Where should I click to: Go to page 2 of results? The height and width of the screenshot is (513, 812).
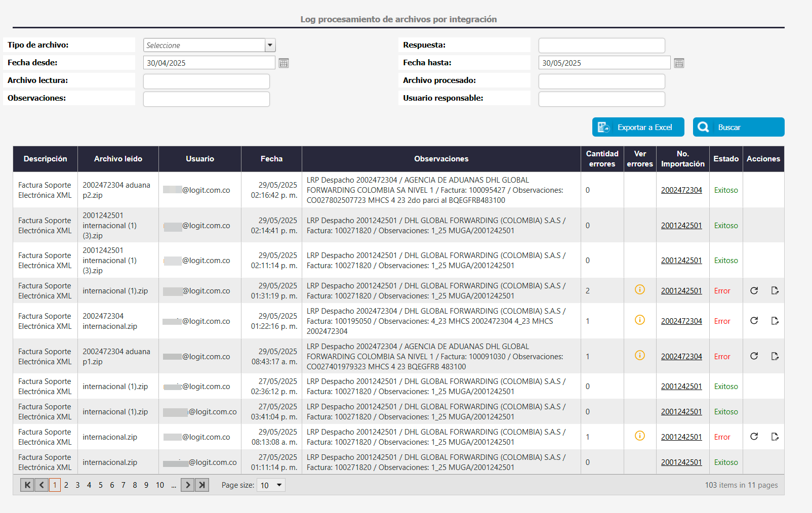click(66, 485)
